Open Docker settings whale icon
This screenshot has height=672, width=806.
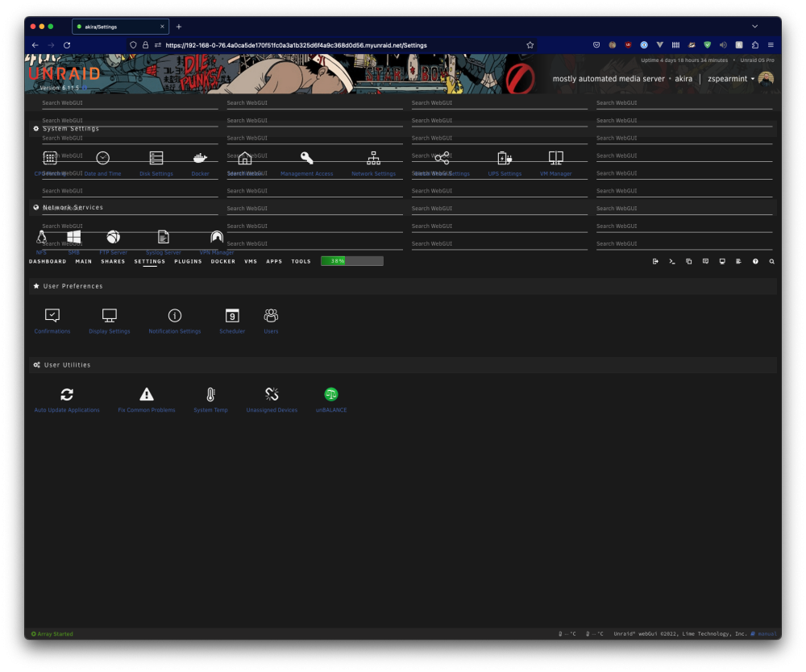click(x=200, y=158)
